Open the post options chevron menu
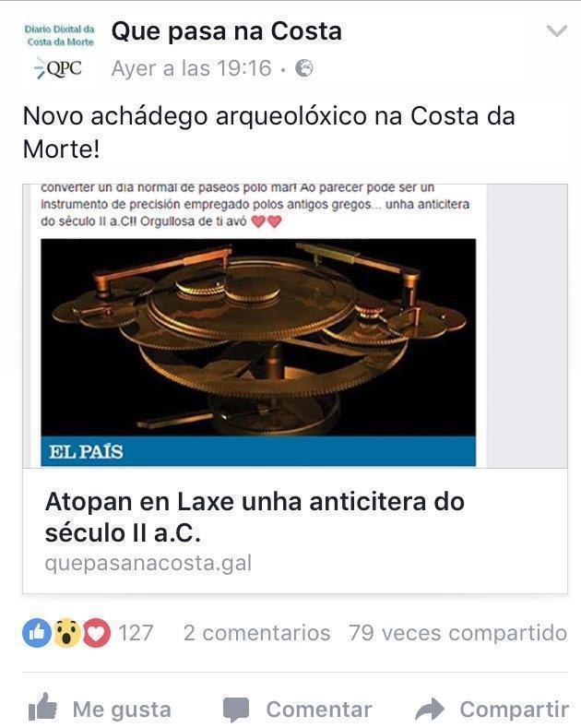The height and width of the screenshot is (728, 581). (x=556, y=31)
